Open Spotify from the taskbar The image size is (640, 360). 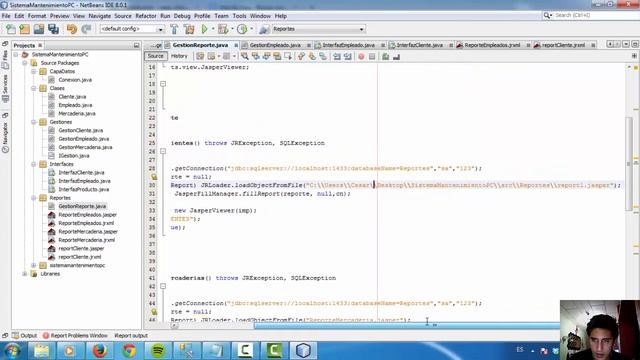(158, 350)
